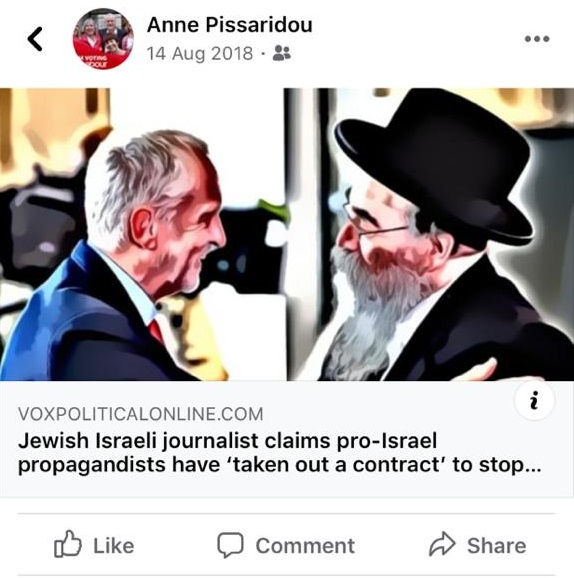Click the grey-haired man in the image

click(122, 258)
